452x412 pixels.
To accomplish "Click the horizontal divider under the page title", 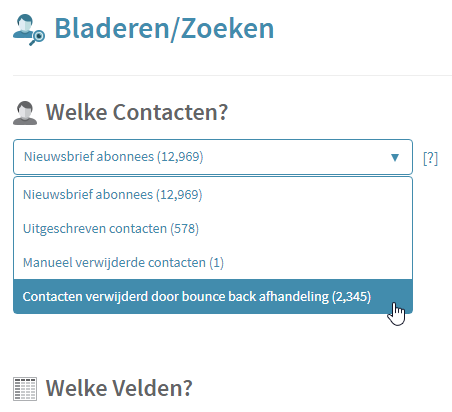I will pos(232,75).
